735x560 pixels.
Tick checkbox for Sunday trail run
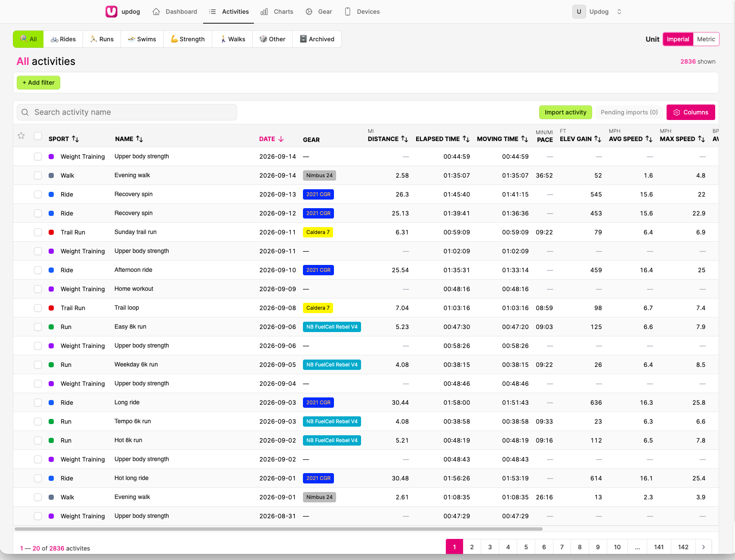(x=38, y=232)
